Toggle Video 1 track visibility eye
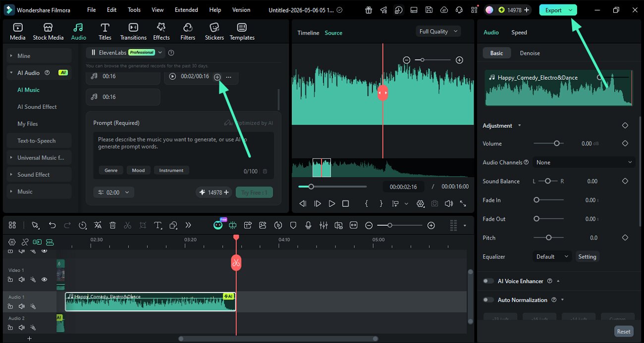Screen dimensions: 644x343 click(x=44, y=280)
